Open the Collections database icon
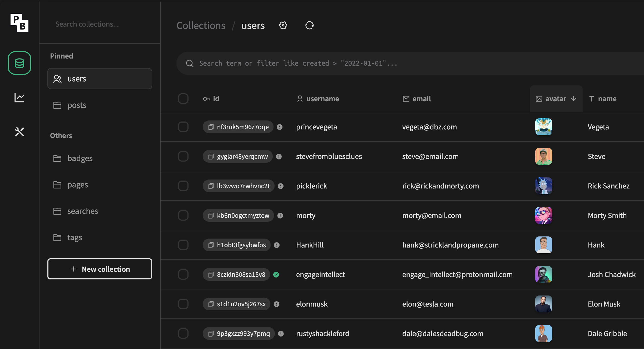Viewport: 644px width, 349px height. click(19, 63)
